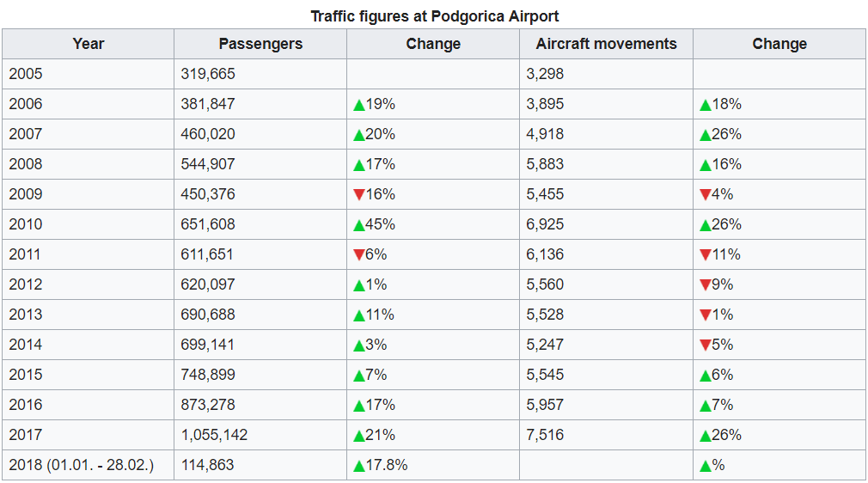Click the red arrow next to 11%

tap(706, 255)
